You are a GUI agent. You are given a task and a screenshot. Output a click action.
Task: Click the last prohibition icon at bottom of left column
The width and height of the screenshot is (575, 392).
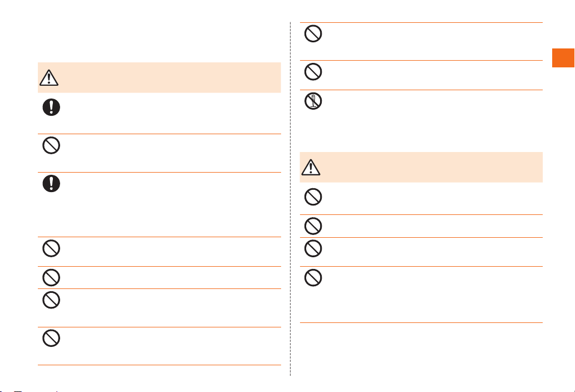[x=51, y=338]
